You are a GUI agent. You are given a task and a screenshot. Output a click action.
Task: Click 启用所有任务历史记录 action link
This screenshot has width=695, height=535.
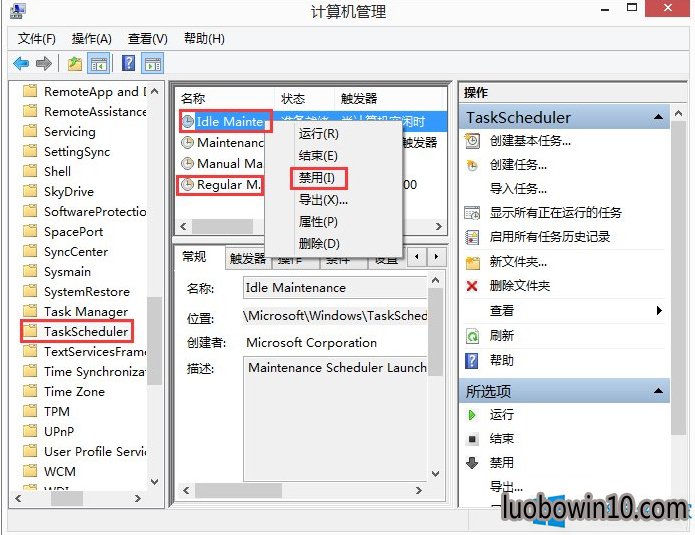[x=550, y=237]
